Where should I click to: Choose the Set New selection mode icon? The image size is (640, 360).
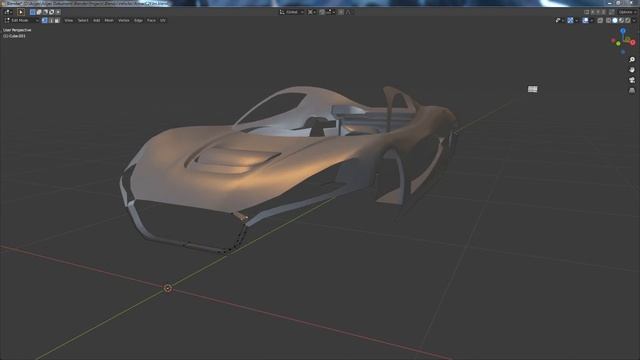(33, 12)
